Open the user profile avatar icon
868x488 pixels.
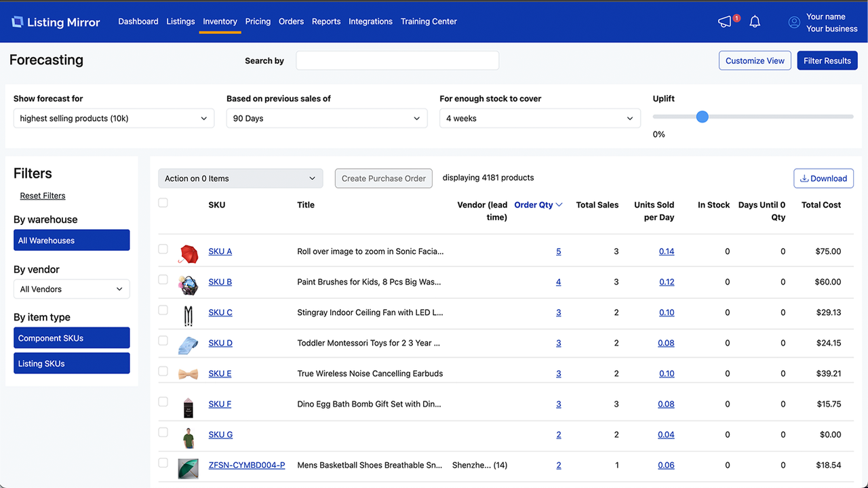[794, 22]
